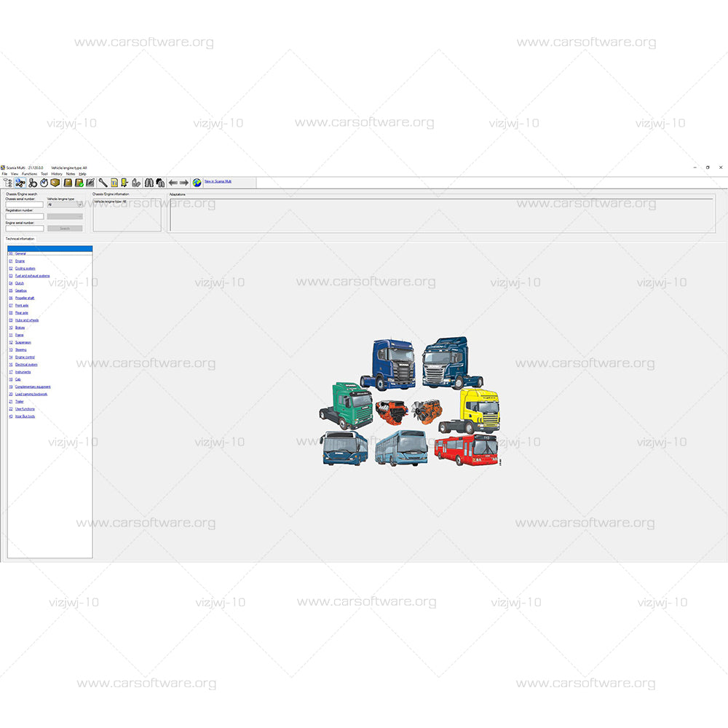Select the highlighted chassis info toolbar icon
Screen dimensions: 728x728
pos(20,183)
